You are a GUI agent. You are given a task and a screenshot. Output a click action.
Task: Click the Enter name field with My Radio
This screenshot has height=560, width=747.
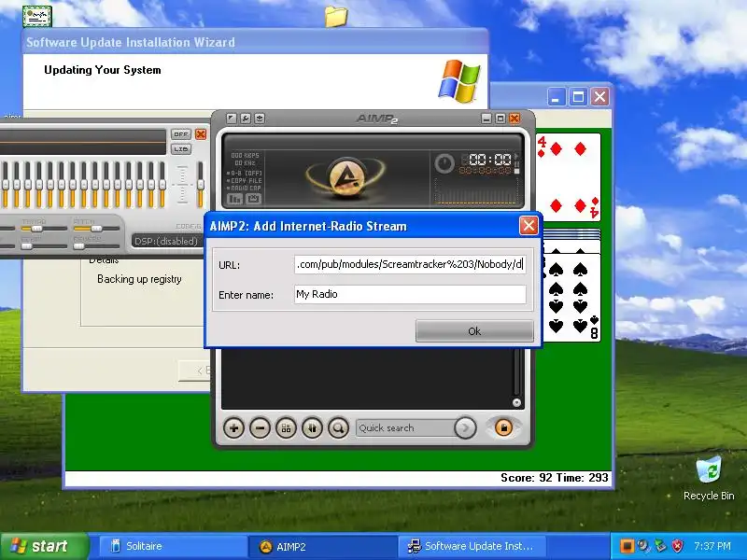click(x=410, y=294)
